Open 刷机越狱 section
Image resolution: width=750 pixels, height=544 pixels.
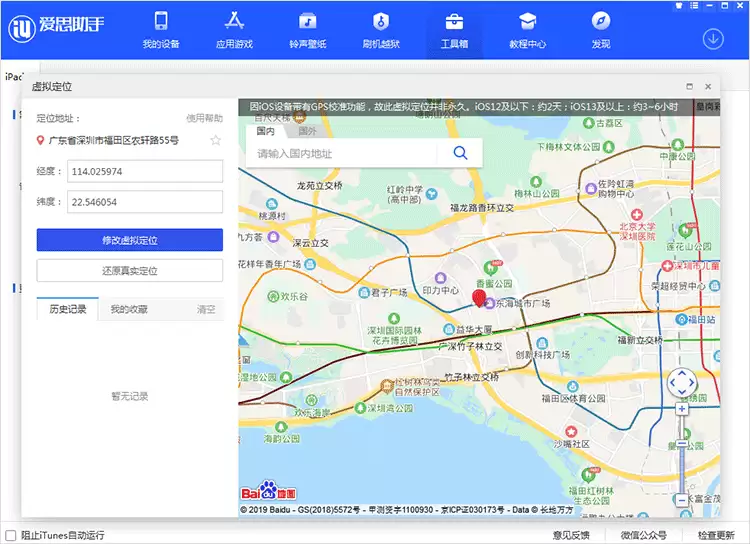(x=381, y=30)
